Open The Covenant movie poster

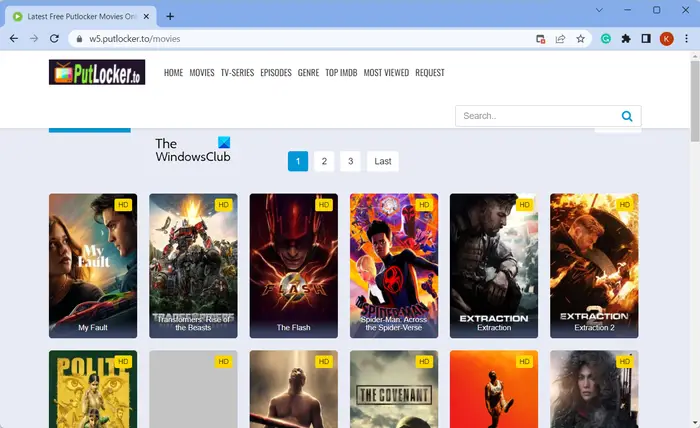[x=394, y=389]
